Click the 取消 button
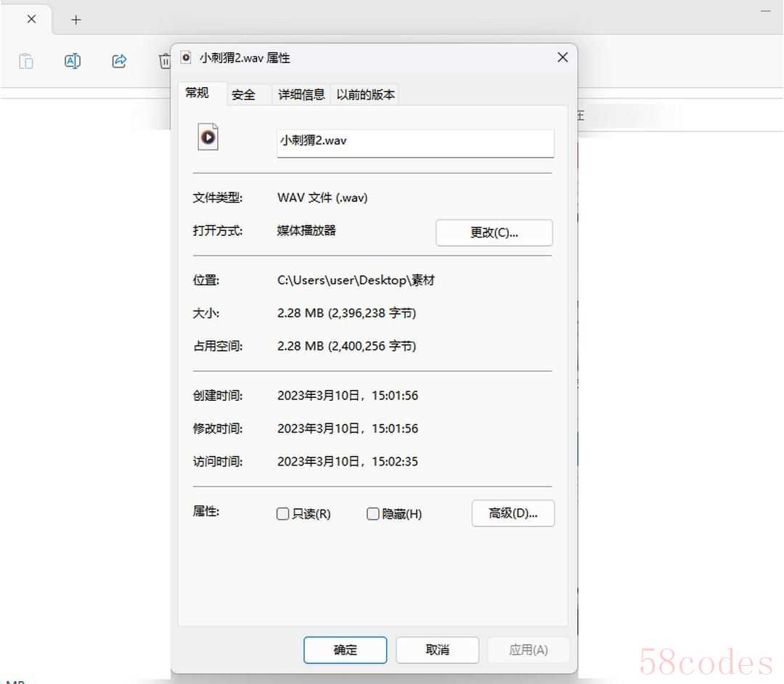This screenshot has width=784, height=684. click(x=438, y=650)
